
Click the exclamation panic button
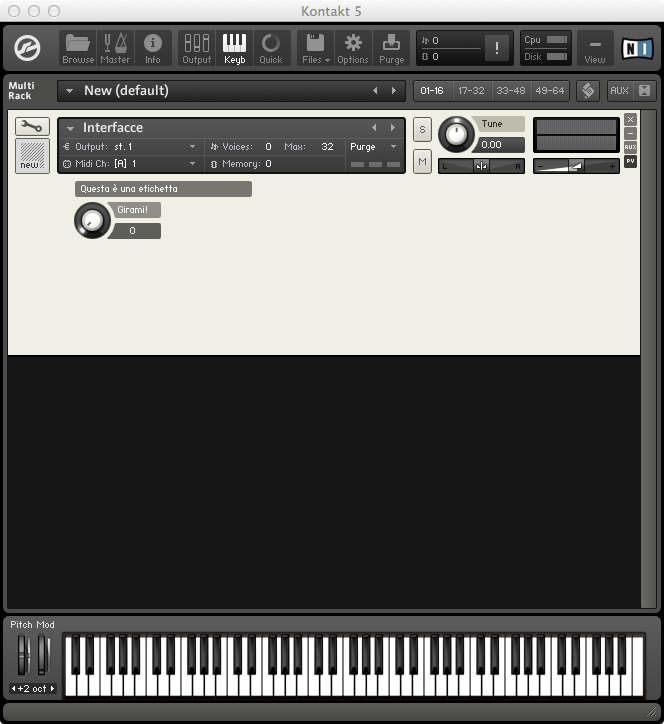[496, 48]
